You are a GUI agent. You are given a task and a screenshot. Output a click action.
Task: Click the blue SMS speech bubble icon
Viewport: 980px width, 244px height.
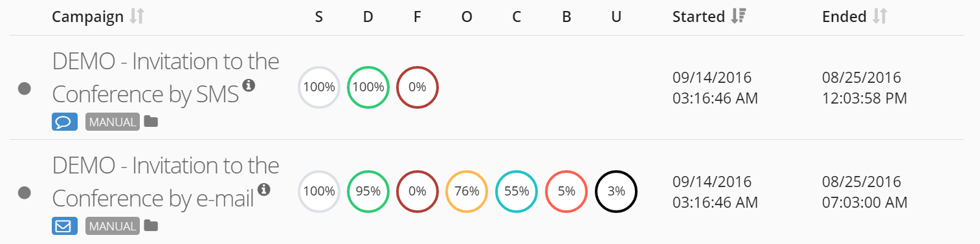[x=65, y=122]
